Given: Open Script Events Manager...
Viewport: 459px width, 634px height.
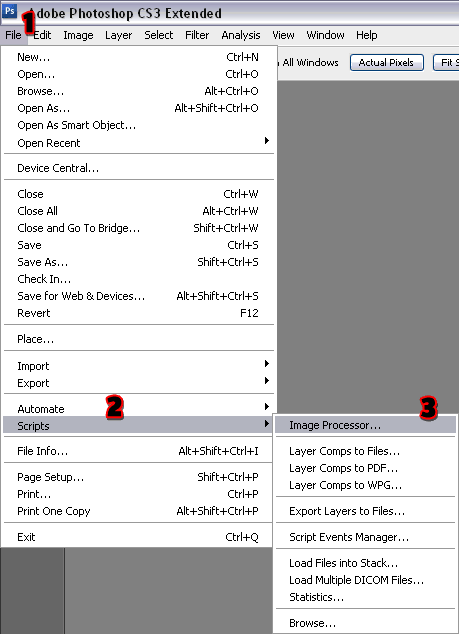Looking at the screenshot, I should point(366,537).
